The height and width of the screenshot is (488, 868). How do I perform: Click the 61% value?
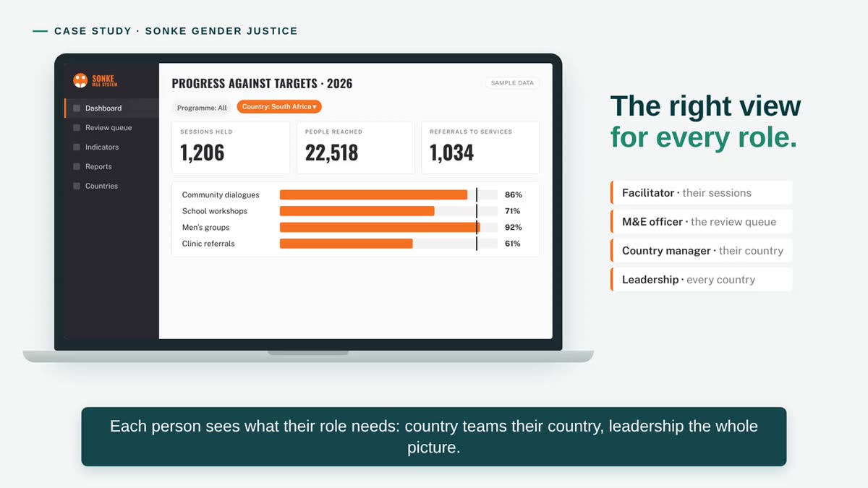pos(513,244)
